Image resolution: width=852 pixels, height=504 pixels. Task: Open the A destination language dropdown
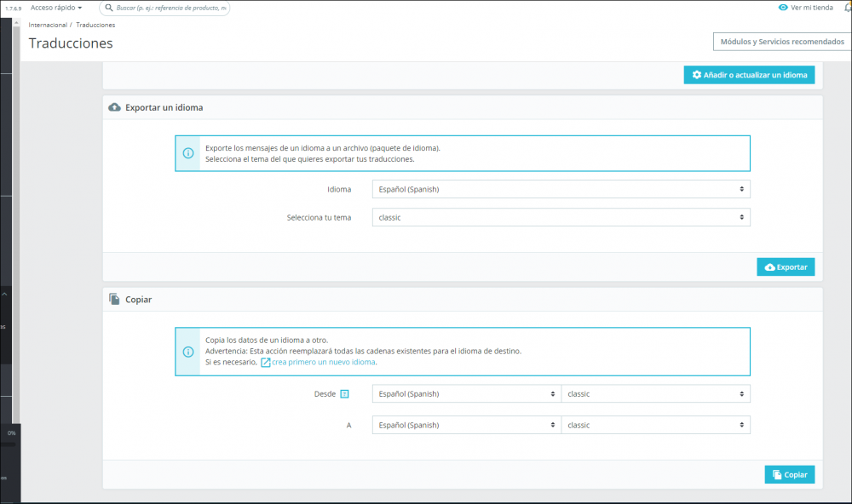[466, 426]
